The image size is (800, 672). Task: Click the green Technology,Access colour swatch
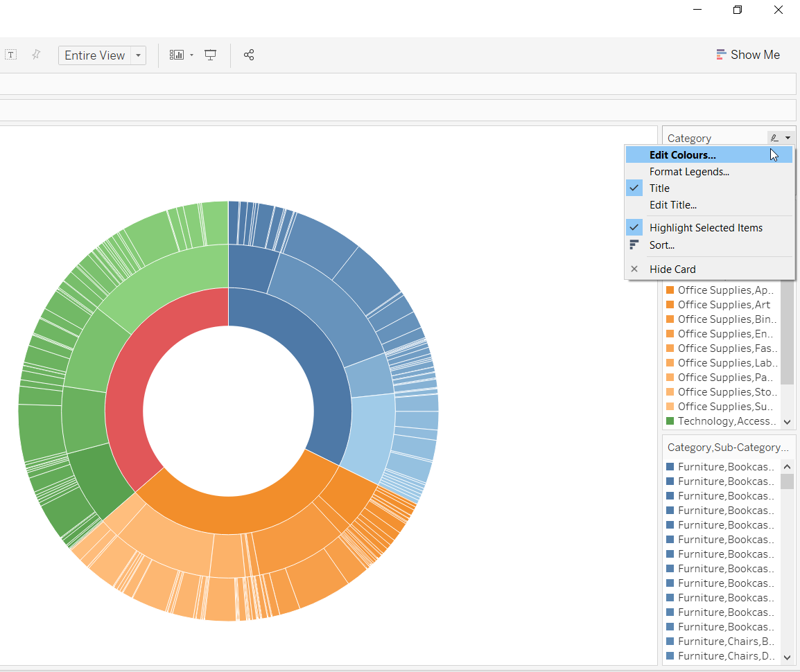670,421
